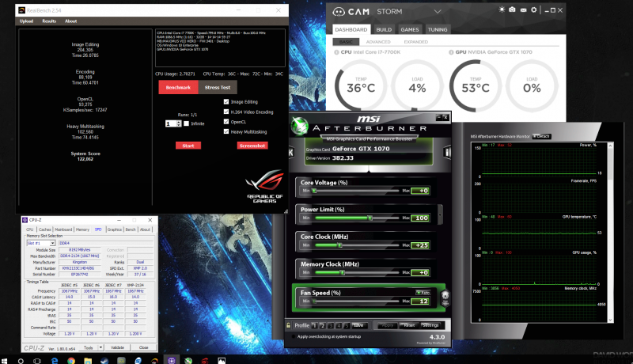The image size is (633, 364).
Task: Toggle CAM night mode sun icon
Action: [x=502, y=9]
